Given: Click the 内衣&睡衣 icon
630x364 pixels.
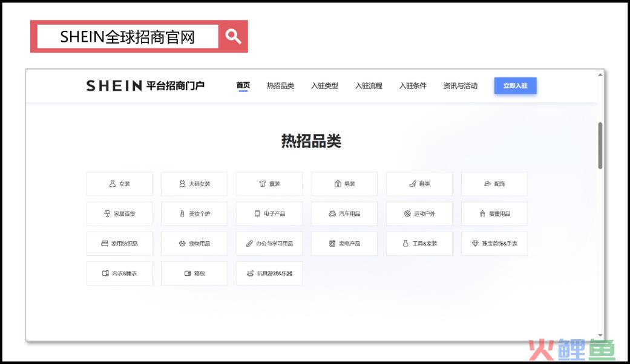Looking at the screenshot, I should 105,273.
